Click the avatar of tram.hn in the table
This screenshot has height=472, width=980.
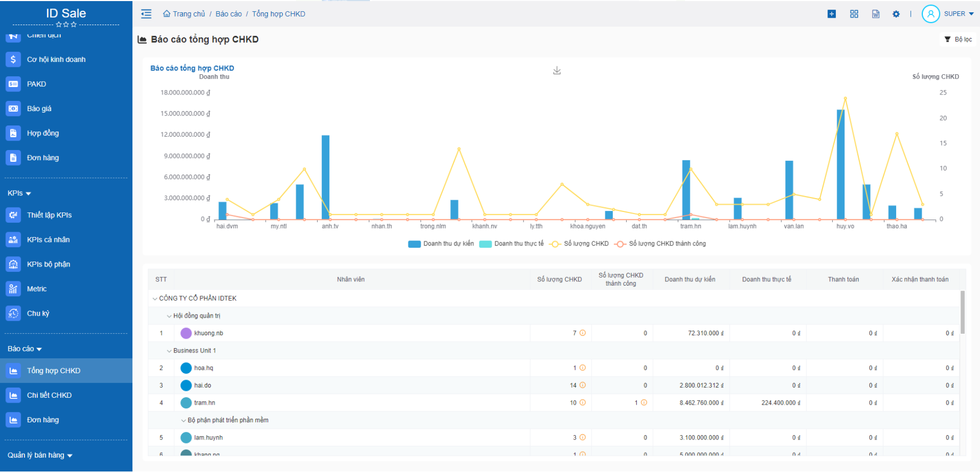pos(186,403)
